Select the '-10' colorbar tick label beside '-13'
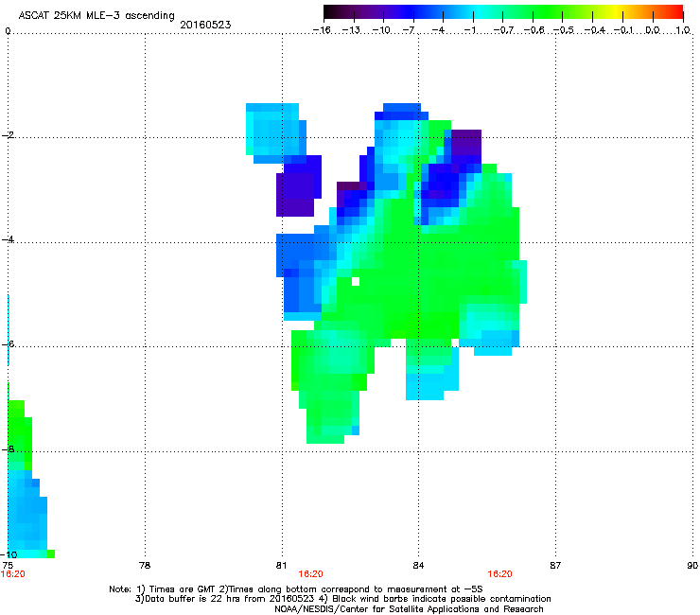 [x=382, y=30]
